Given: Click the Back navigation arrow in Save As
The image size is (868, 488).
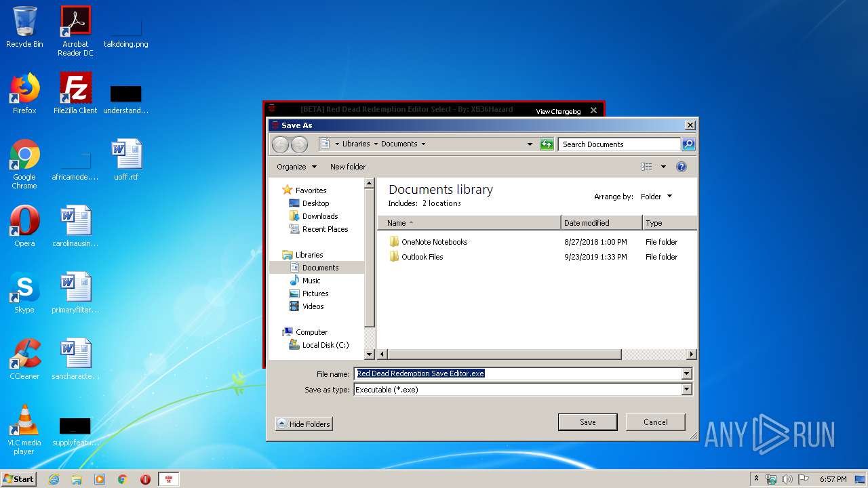Looking at the screenshot, I should tap(280, 144).
